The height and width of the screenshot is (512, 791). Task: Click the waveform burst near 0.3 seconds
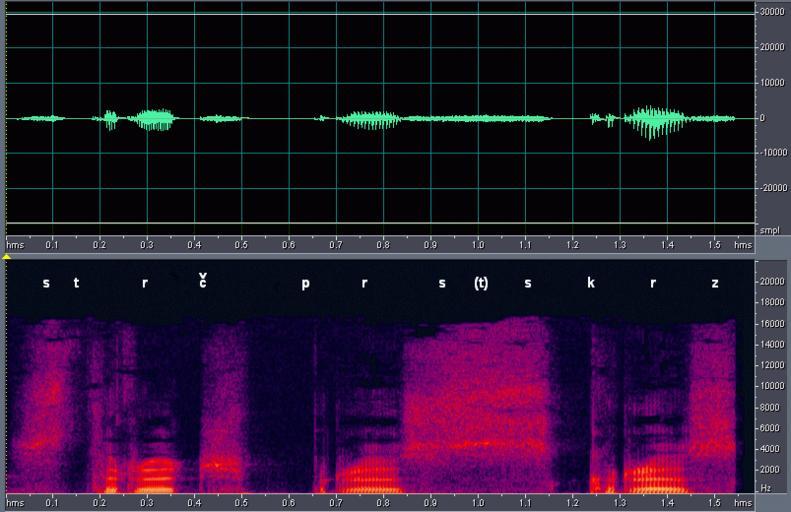coord(155,119)
